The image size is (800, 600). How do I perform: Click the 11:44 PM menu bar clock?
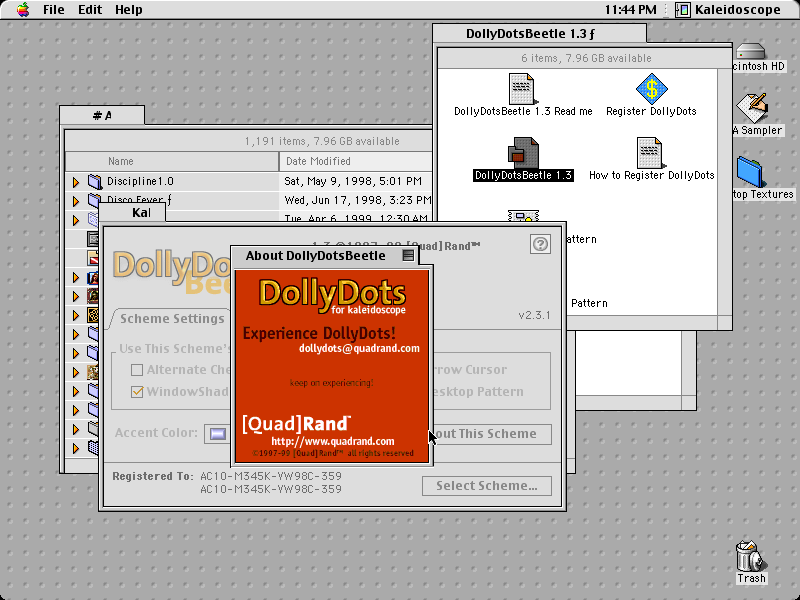point(631,10)
